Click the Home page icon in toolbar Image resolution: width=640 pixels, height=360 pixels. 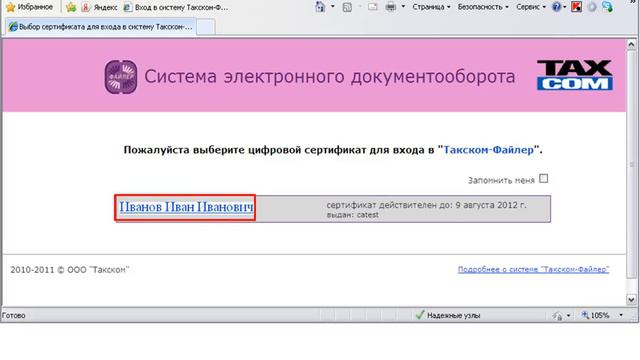click(x=320, y=7)
